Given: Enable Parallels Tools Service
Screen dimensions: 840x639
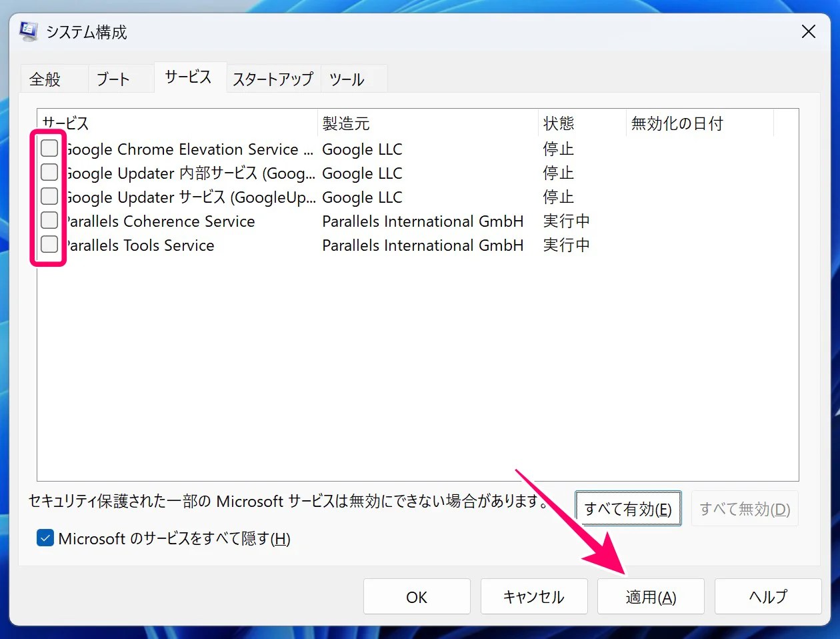Looking at the screenshot, I should tap(49, 244).
